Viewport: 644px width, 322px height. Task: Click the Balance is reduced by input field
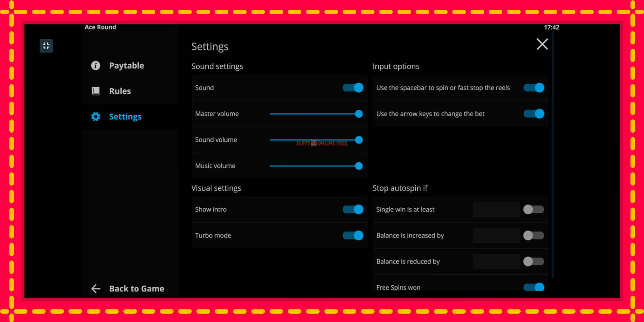(x=496, y=261)
